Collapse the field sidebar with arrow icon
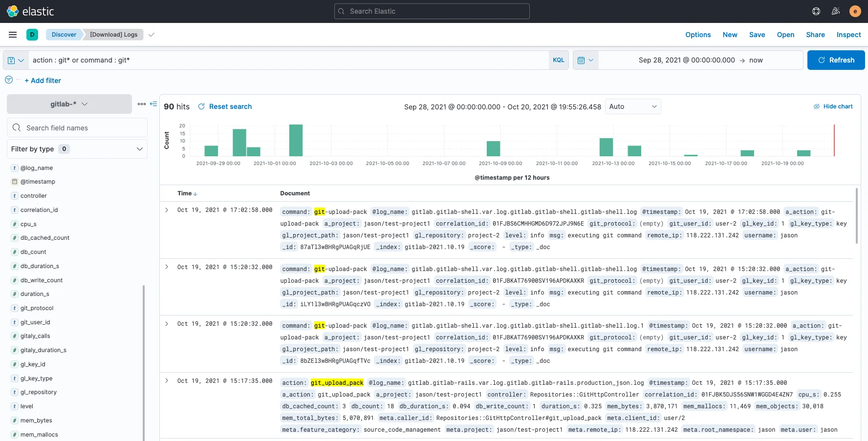The height and width of the screenshot is (441, 868). point(153,104)
